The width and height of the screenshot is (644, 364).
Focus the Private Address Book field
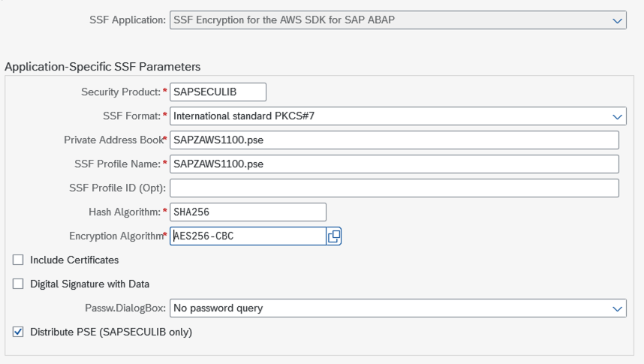click(x=394, y=140)
